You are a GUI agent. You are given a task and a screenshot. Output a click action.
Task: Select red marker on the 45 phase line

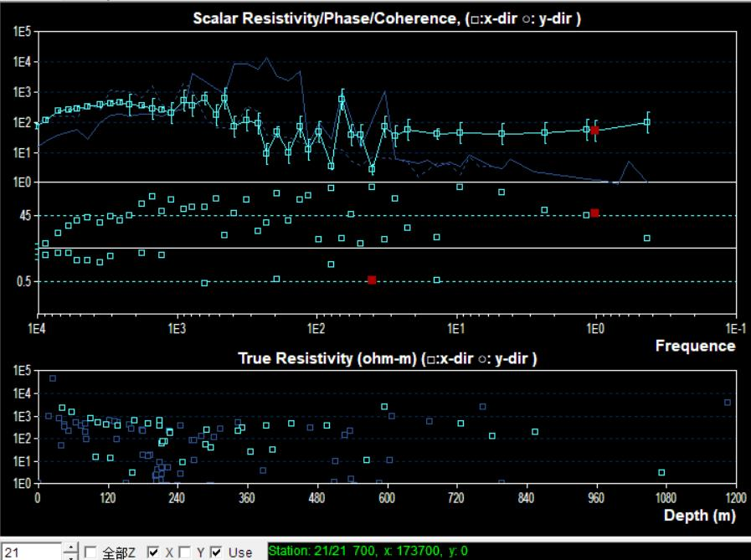pos(594,213)
